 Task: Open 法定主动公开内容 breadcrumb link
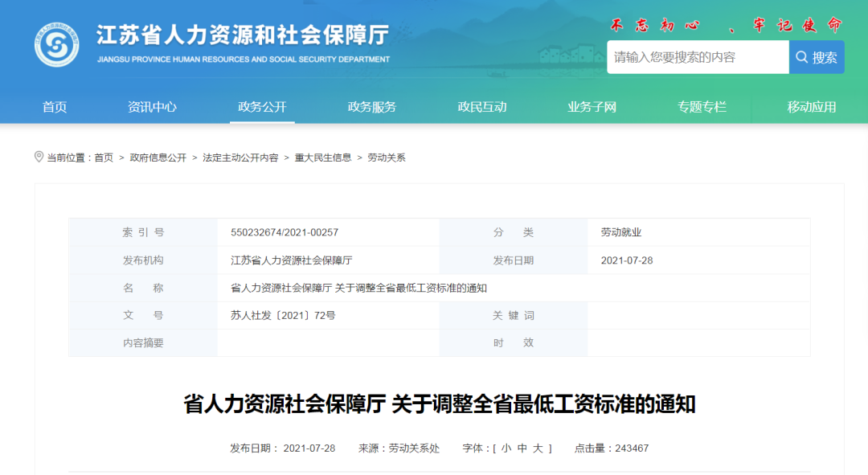tap(240, 158)
